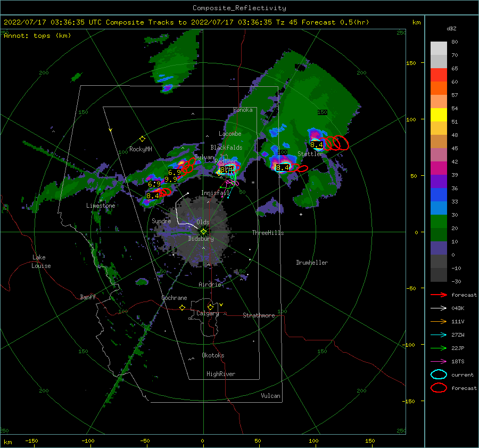Pick the slate purple 10 dBZ swatch

pyautogui.click(x=439, y=248)
